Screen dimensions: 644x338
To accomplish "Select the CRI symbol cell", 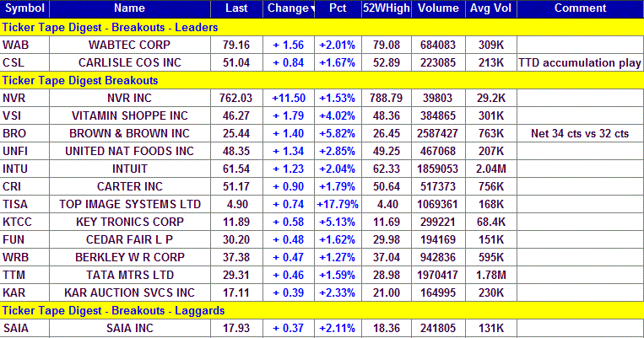I will (24, 186).
